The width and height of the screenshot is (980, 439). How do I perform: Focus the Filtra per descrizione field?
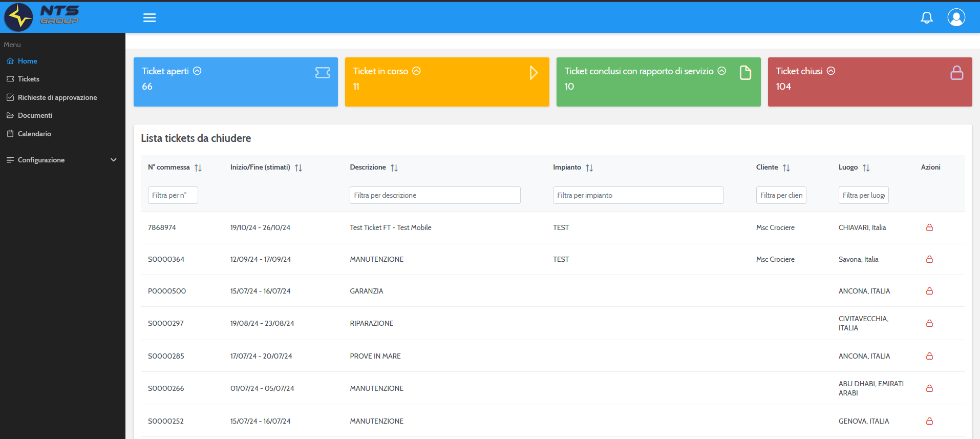click(x=435, y=195)
